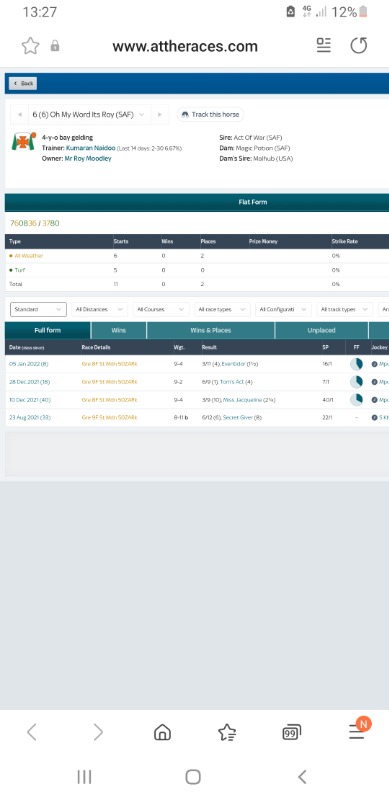Image resolution: width=389 pixels, height=800 pixels.
Task: Reload the page with refresh icon
Action: click(x=359, y=46)
